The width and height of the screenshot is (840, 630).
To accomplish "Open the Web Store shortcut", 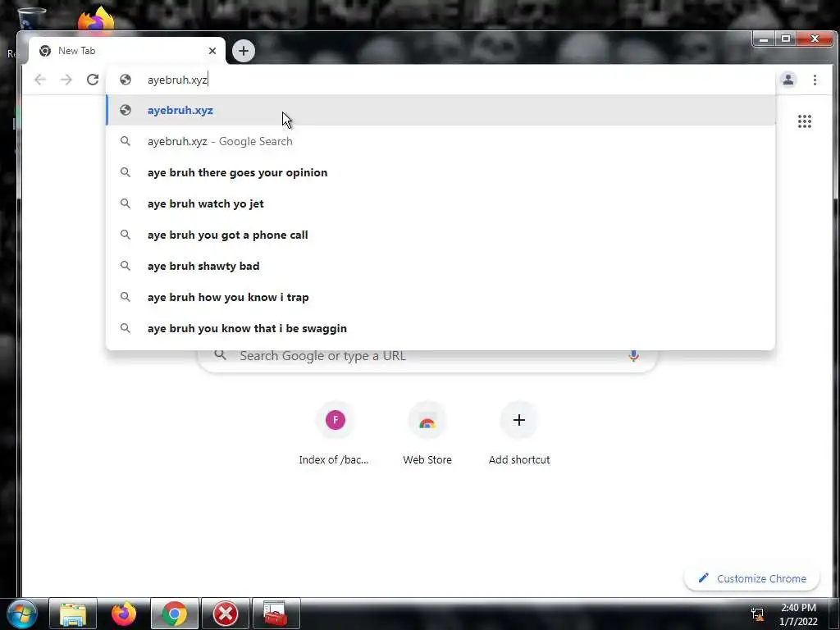I will point(427,435).
